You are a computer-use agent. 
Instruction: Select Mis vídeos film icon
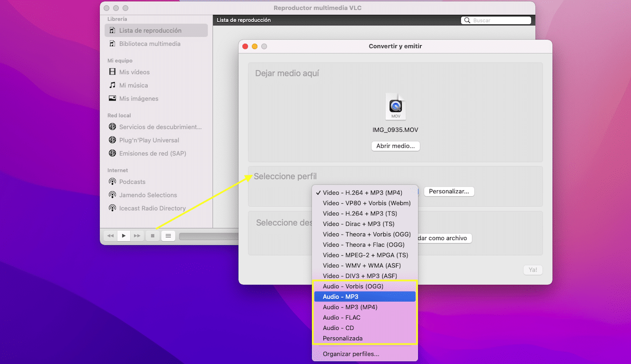pyautogui.click(x=112, y=72)
